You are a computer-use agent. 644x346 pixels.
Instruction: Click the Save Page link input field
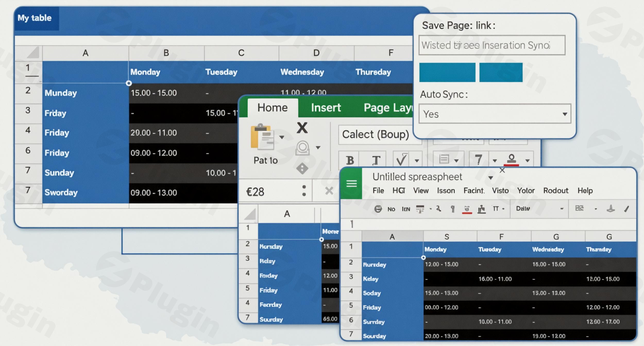[492, 45]
